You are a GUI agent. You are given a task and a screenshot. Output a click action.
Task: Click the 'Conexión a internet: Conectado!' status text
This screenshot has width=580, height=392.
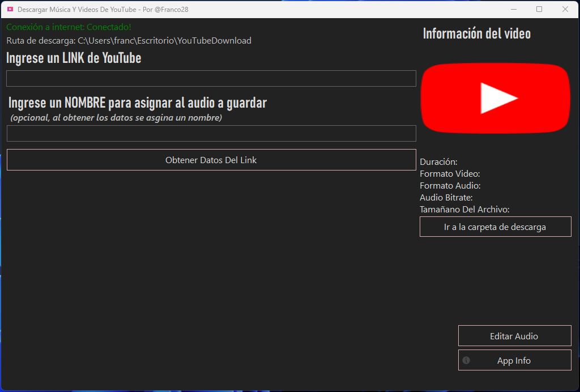69,27
